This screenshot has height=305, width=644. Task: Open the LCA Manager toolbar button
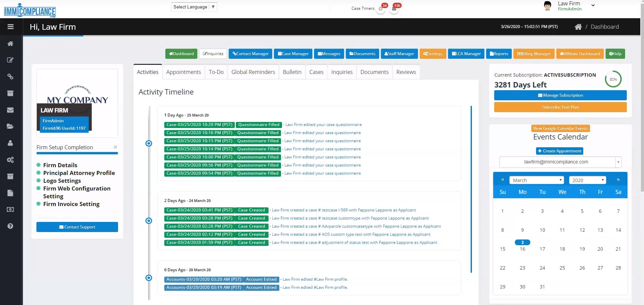pos(466,54)
